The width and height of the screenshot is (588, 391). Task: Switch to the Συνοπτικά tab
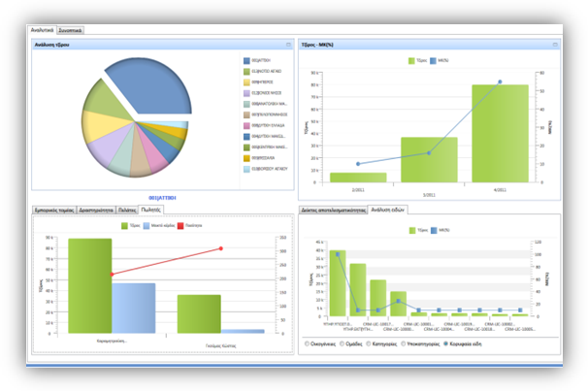coord(70,30)
